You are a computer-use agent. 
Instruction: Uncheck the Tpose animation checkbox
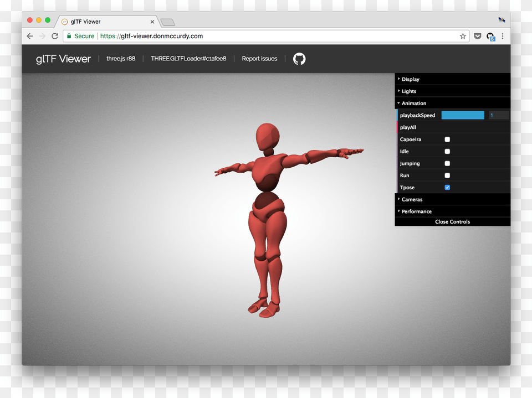[447, 188]
